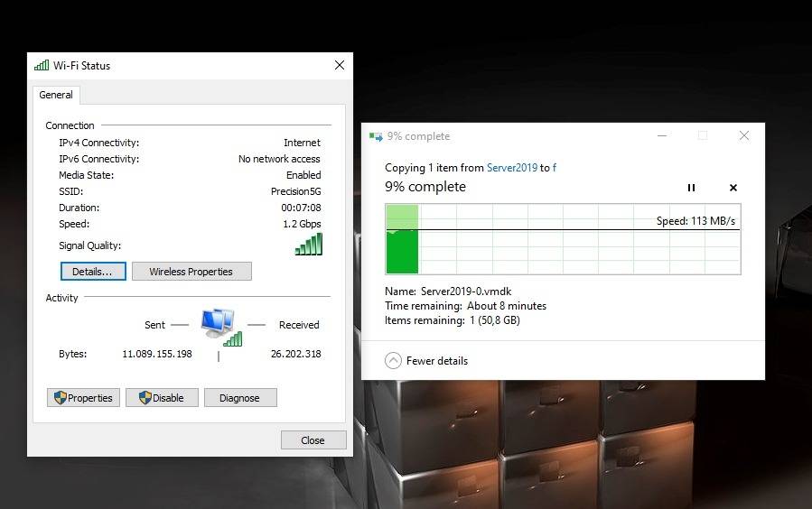Click the IPv6 'No network access' value
Screen dimensions: 812x509
tap(279, 159)
